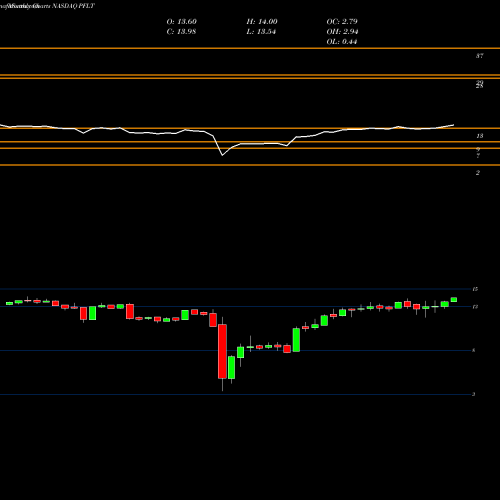Select the close price C: 13.98

pos(181,32)
